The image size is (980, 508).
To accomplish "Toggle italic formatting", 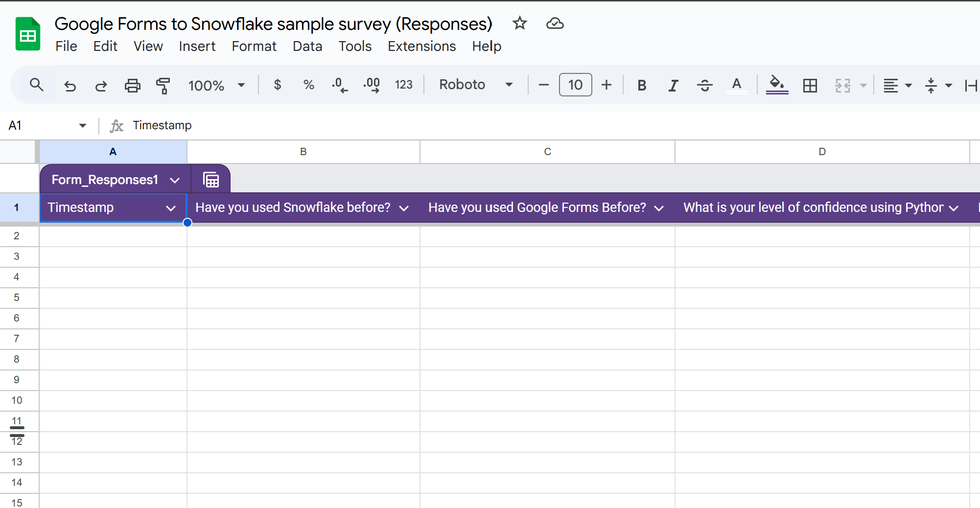I will click(673, 86).
